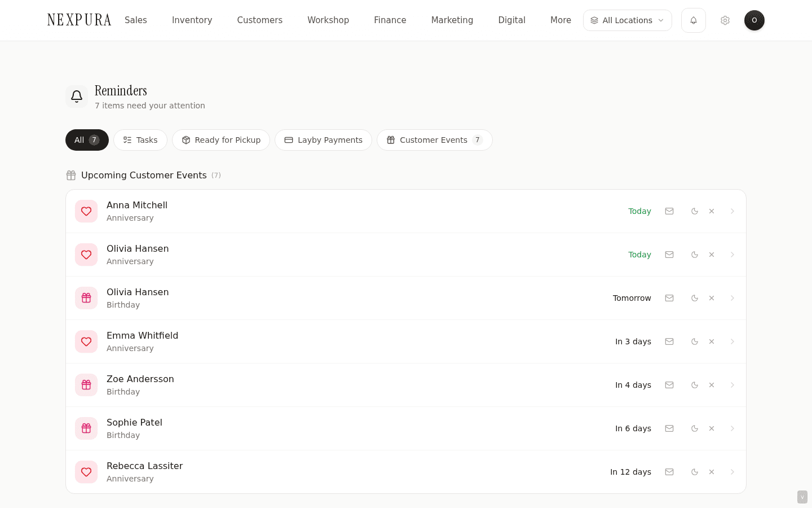Viewport: 812px width, 508px height.
Task: Open the Inventory menu
Action: (192, 20)
